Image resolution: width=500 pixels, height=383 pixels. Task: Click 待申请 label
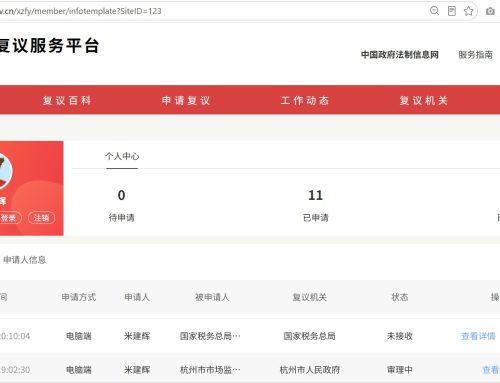pyautogui.click(x=122, y=218)
